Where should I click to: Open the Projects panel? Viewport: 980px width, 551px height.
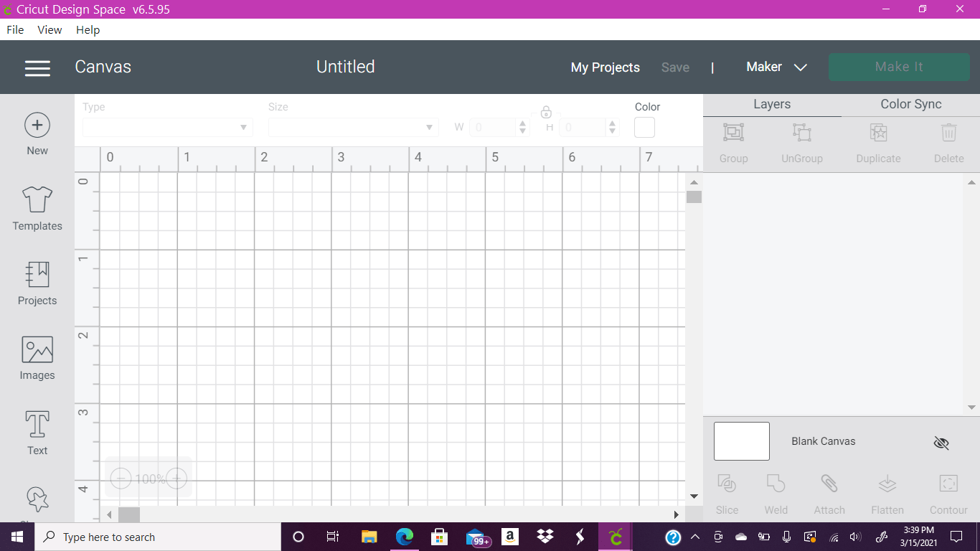pyautogui.click(x=37, y=282)
